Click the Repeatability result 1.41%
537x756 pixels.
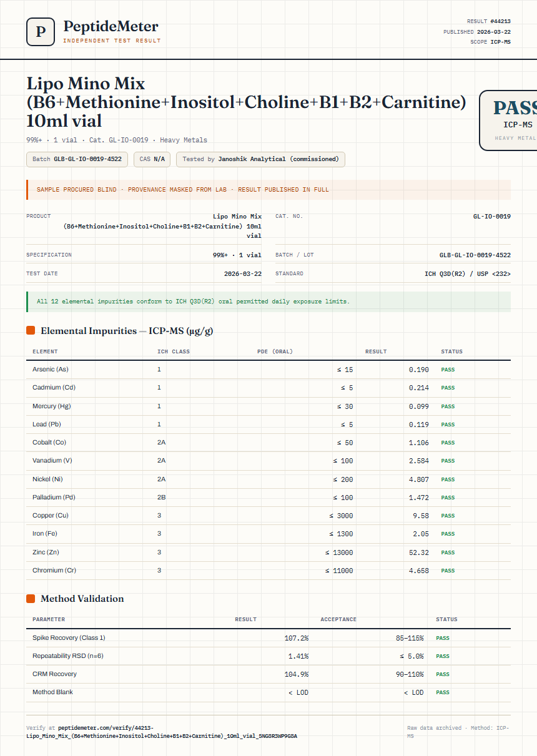tap(298, 656)
